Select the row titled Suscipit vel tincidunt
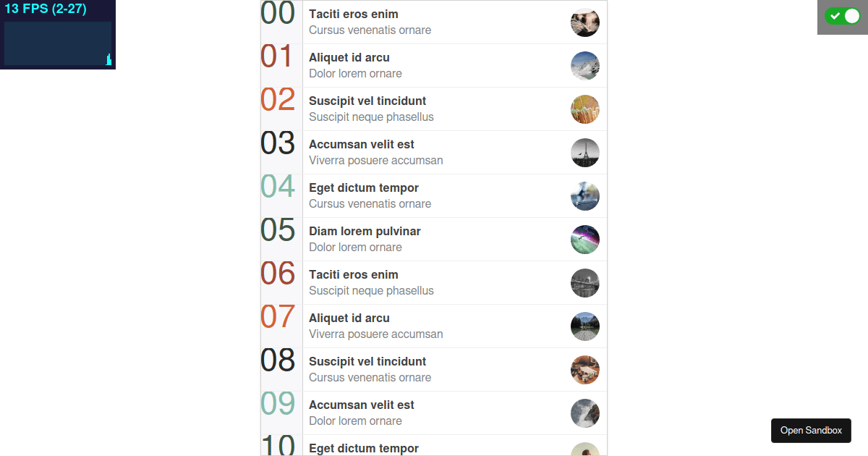Screen dimensions: 868x456 [x=434, y=109]
